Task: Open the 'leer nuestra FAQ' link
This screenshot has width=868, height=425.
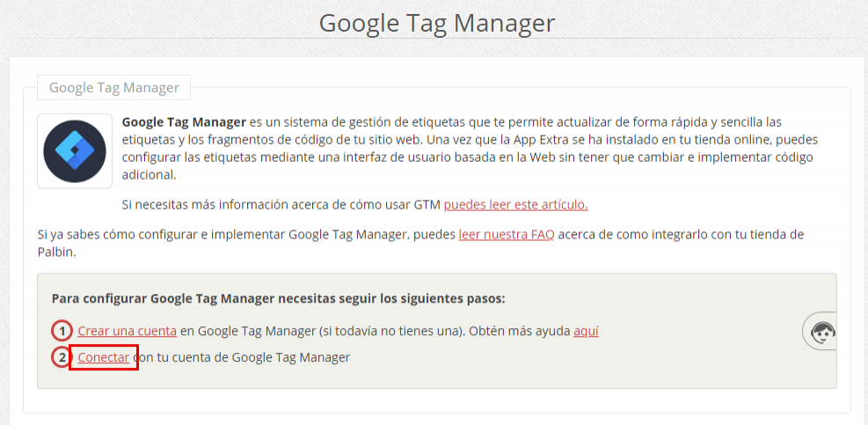Action: coord(506,235)
